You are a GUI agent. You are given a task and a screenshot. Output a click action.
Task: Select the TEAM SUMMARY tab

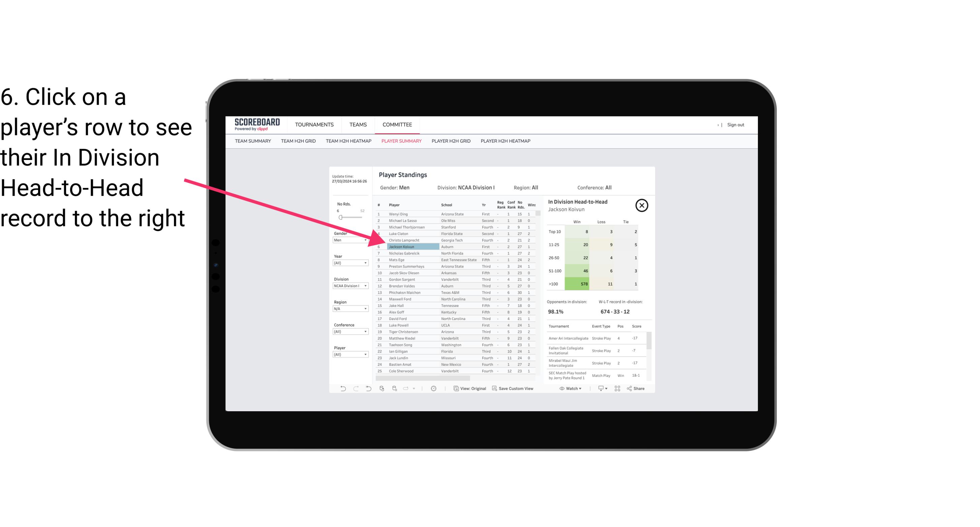pos(254,141)
